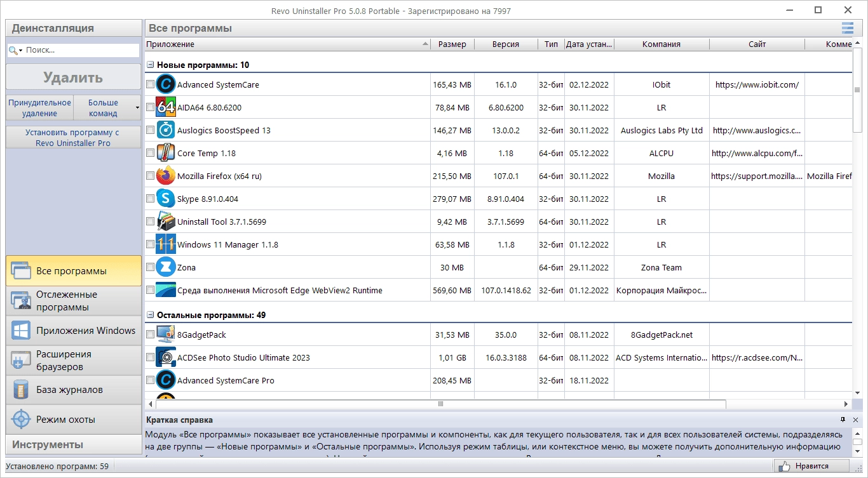Tick the Zona checkbox
868x478 pixels.
150,267
